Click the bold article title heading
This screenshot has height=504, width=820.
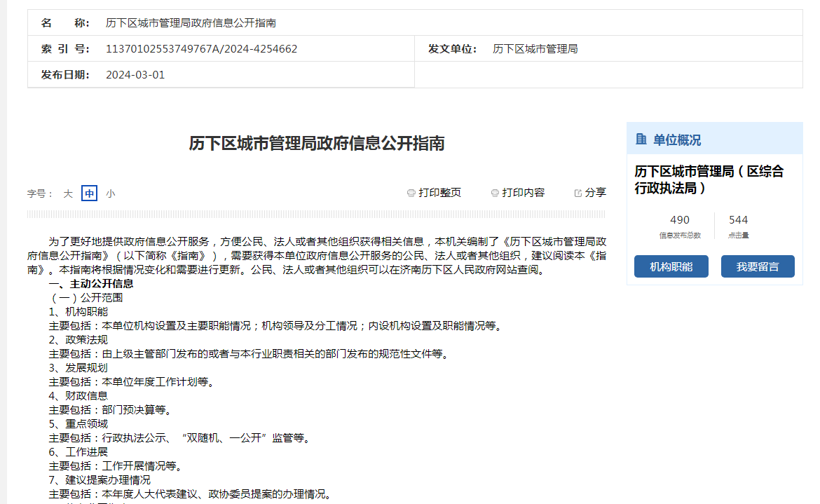[317, 143]
